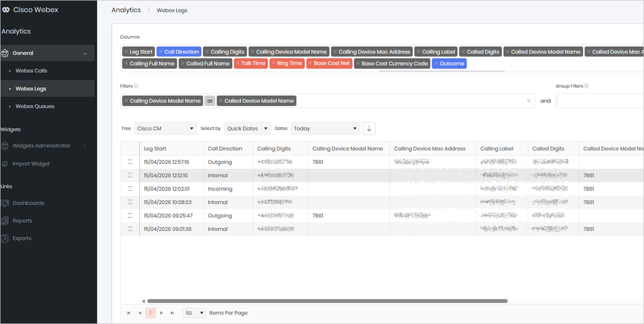Remove the Leg Start column tag

[x=126, y=52]
